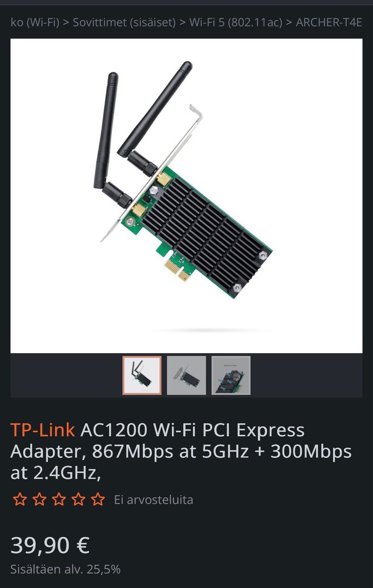Go to the ko (Wi-Fi) breadcrumb category
Viewport: 373px width, 588px height.
coord(35,23)
